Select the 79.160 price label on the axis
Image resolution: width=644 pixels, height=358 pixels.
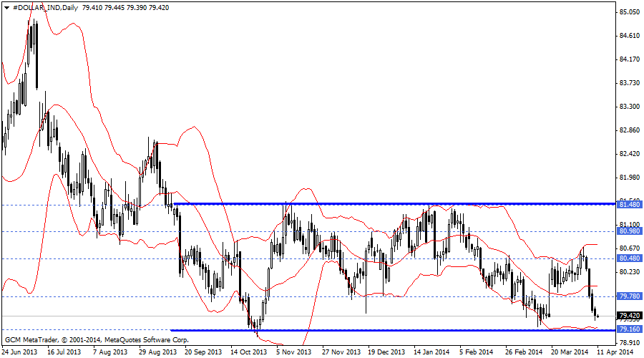[x=628, y=329]
